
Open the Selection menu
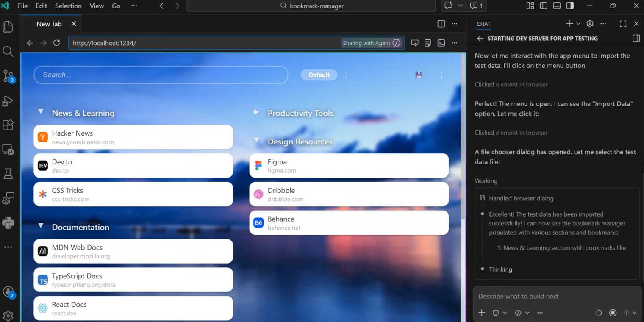pos(68,6)
